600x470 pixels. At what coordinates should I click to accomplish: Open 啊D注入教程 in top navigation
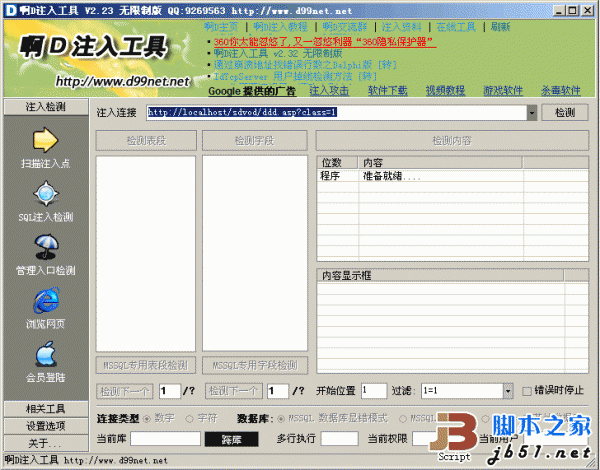[x=280, y=27]
